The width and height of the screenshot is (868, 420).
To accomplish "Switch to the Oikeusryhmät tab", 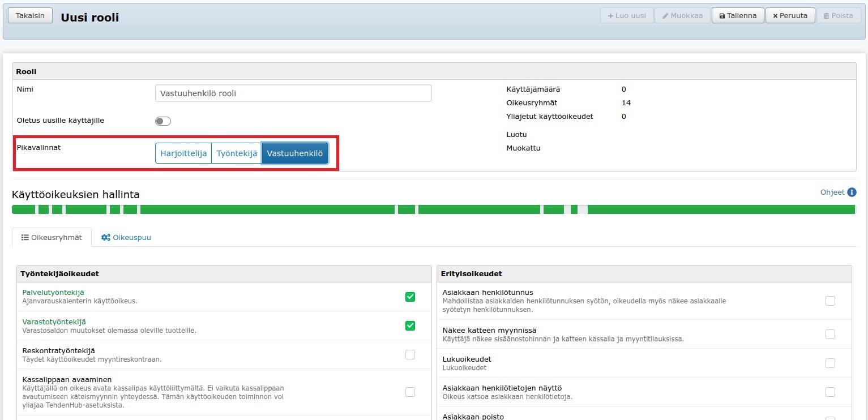I will click(52, 238).
